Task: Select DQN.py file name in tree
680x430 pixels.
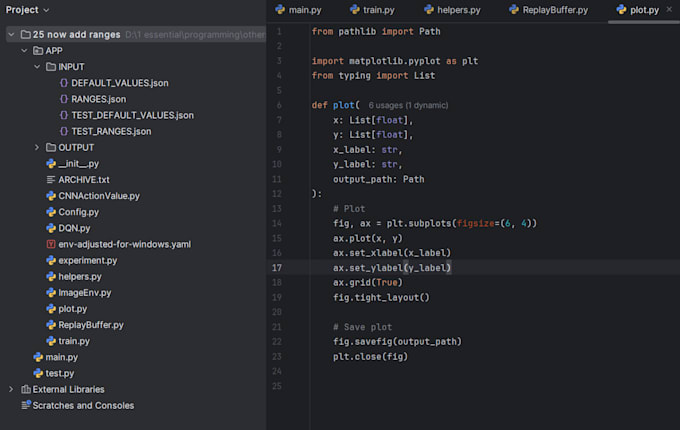Action: pyautogui.click(x=74, y=228)
